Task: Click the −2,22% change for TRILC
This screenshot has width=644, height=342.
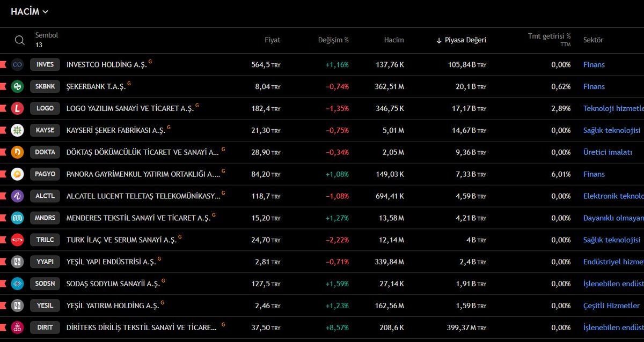Action: coord(337,240)
